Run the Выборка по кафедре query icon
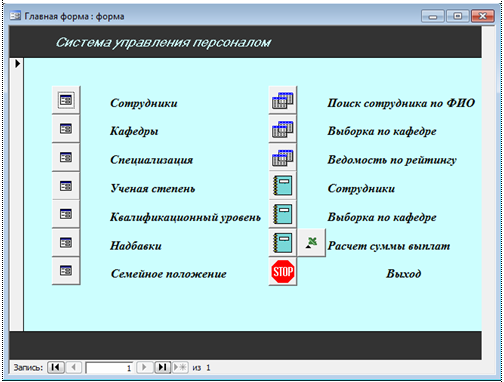This screenshot has height=382, width=504. pyautogui.click(x=283, y=129)
